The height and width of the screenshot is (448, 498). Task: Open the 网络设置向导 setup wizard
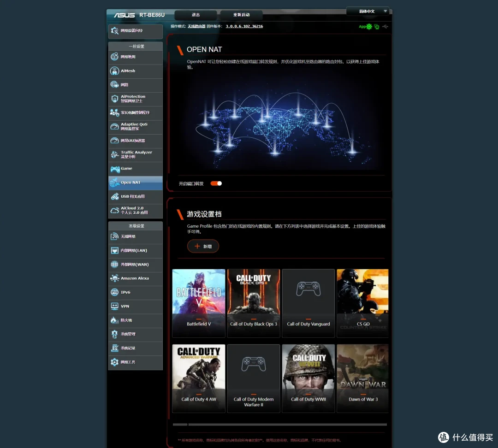click(x=135, y=31)
